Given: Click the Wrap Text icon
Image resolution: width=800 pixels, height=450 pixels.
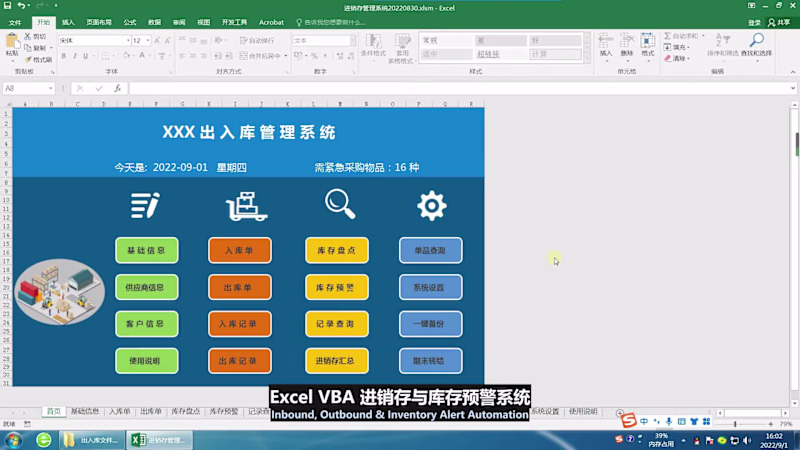Looking at the screenshot, I should [243, 40].
